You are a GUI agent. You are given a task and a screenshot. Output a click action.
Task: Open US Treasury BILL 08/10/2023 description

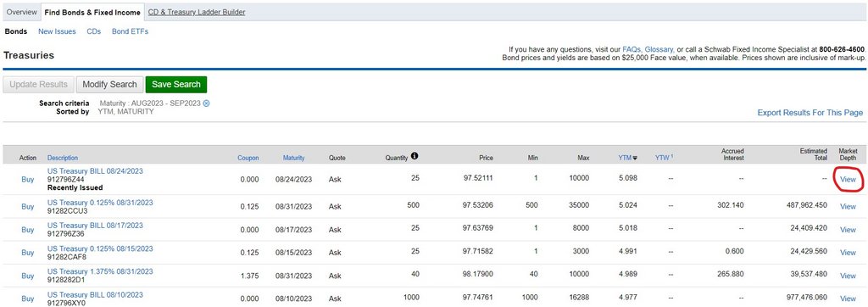tap(95, 295)
